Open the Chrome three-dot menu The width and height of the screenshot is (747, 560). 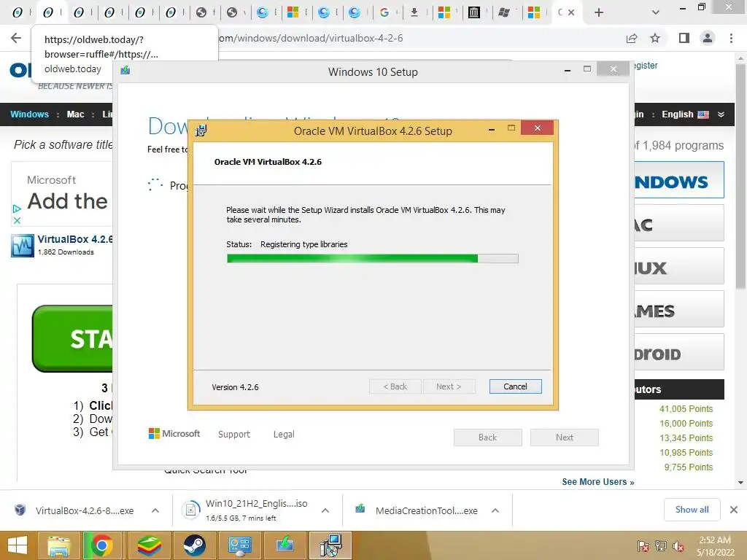pyautogui.click(x=731, y=38)
